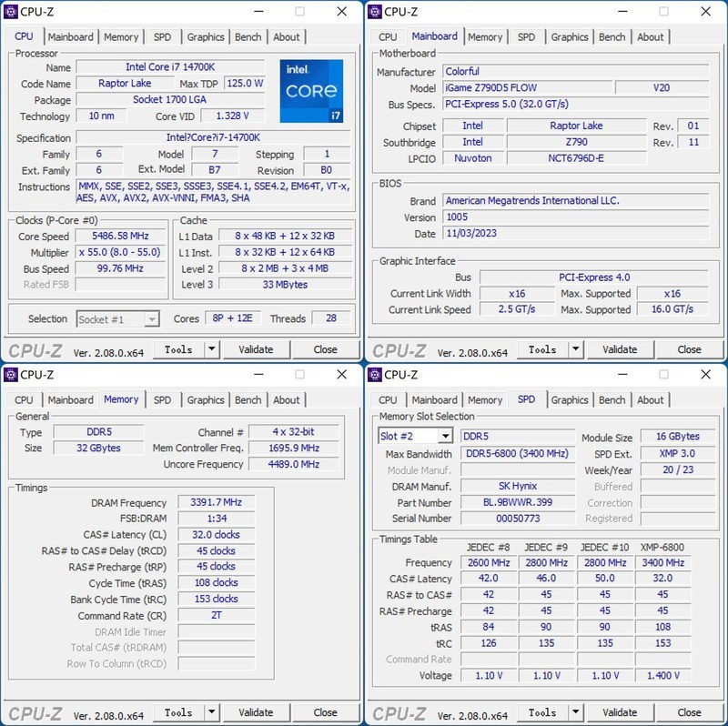Click the Tools button in the Memory window

(179, 711)
